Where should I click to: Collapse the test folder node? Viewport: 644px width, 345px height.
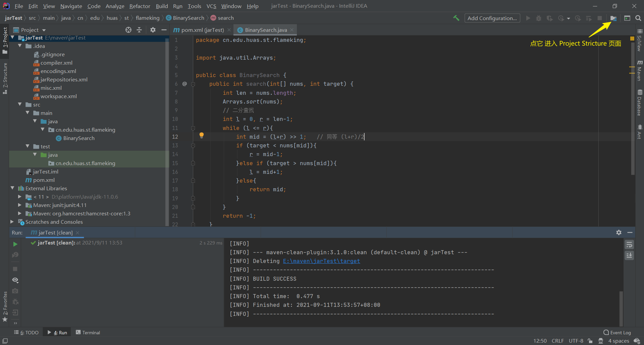(x=28, y=146)
